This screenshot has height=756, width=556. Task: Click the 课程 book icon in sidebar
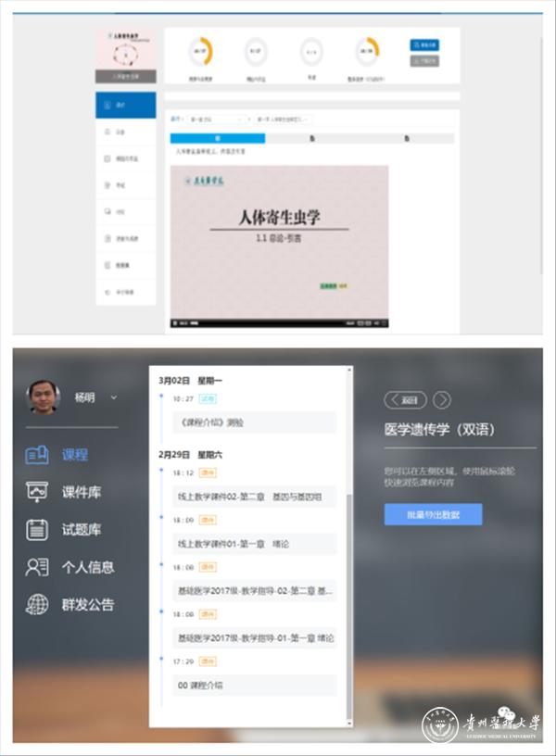point(36,455)
